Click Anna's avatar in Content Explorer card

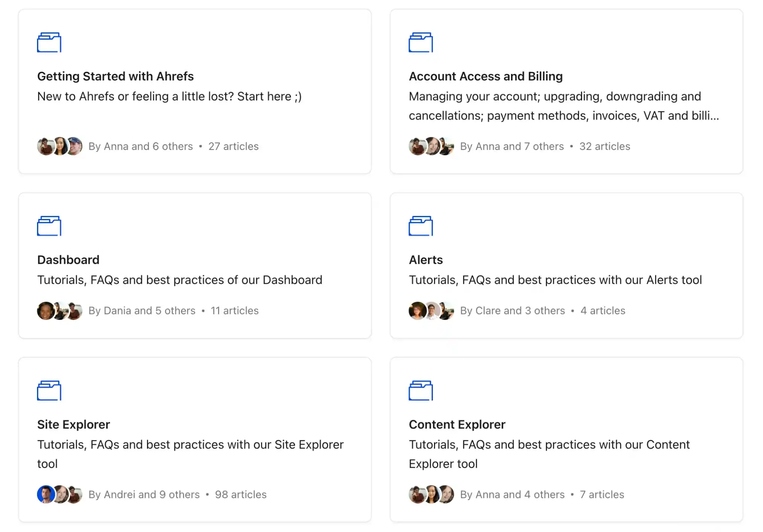coord(417,494)
